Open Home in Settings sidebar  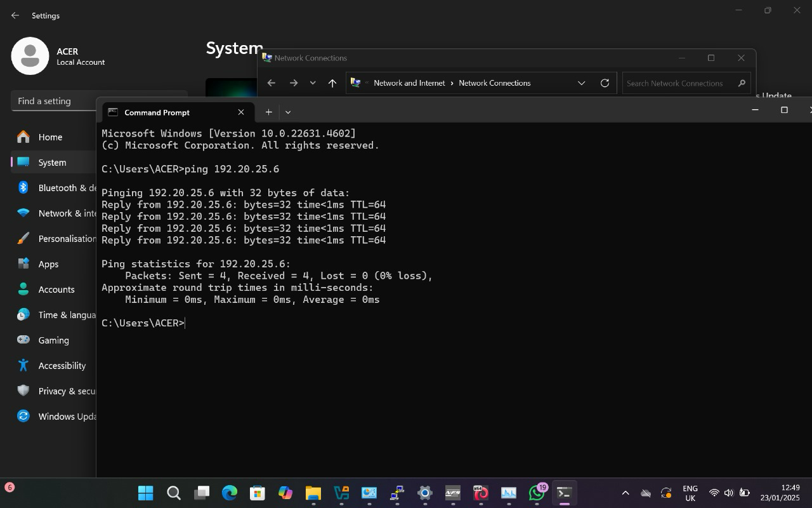[50, 137]
